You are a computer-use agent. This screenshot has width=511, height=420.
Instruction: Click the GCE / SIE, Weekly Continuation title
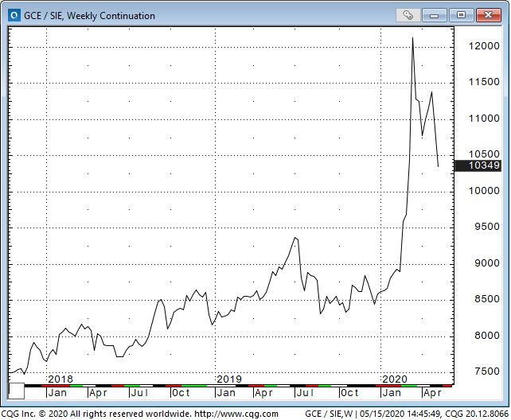pos(90,16)
